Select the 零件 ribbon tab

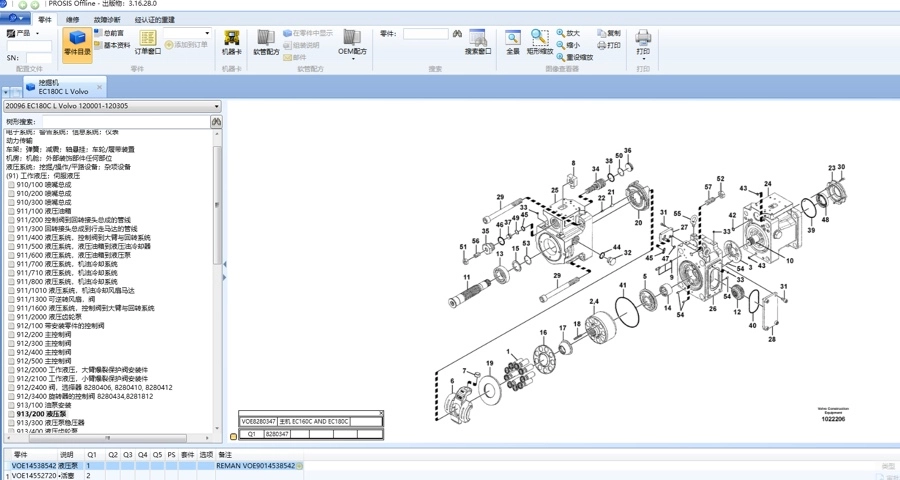coord(45,20)
